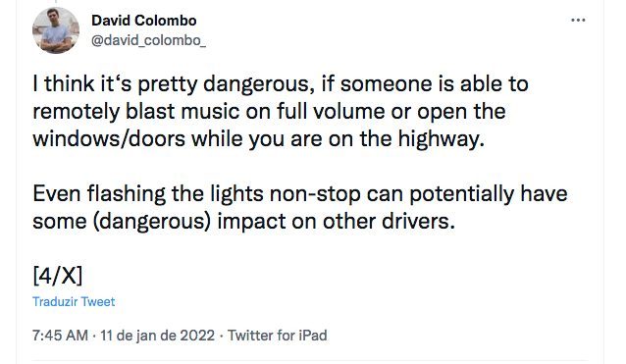
Task: Open David Colombo's profile avatar photo
Action: point(56,30)
